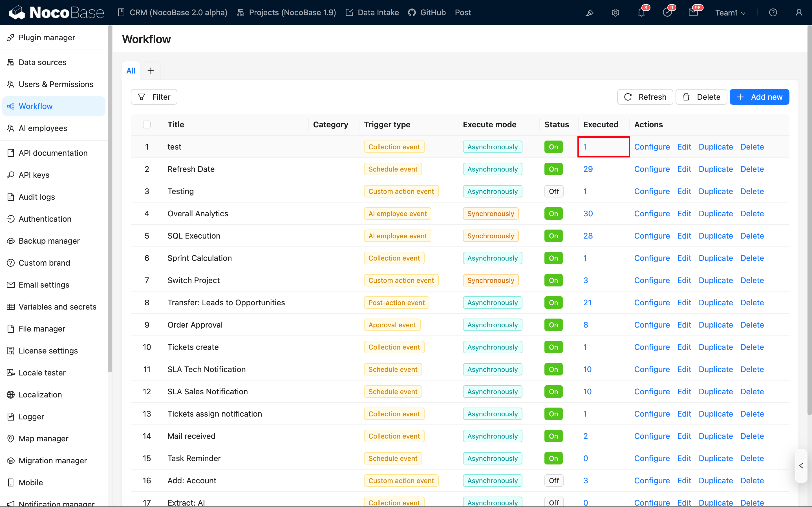Open the tasks checkmark icon showing 9
812x507 pixels.
click(x=667, y=13)
